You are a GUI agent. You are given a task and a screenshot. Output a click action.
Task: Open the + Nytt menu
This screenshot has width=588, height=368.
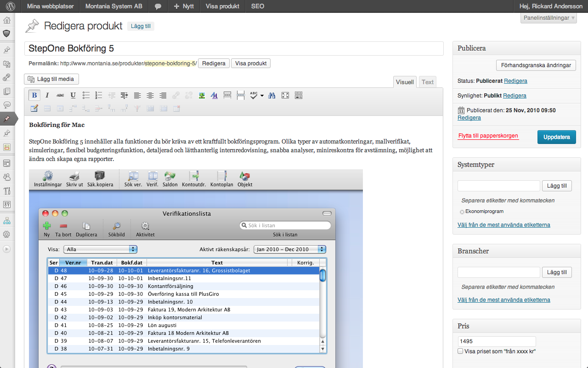pos(184,6)
